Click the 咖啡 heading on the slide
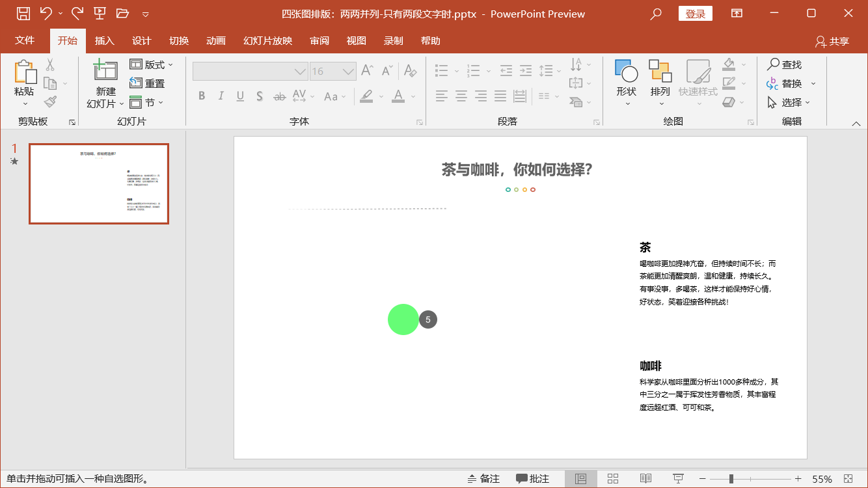The height and width of the screenshot is (488, 868). 651,366
